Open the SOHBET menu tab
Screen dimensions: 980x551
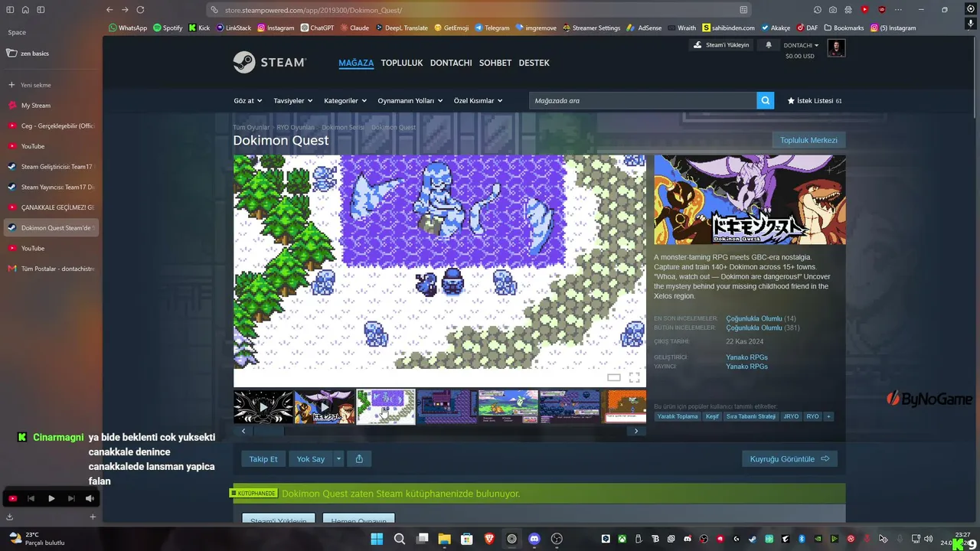[495, 63]
